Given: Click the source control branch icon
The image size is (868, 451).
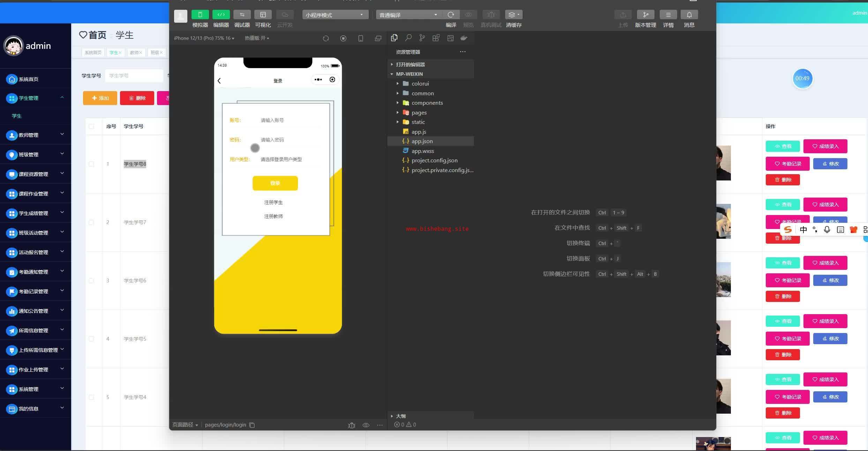Looking at the screenshot, I should (x=422, y=38).
